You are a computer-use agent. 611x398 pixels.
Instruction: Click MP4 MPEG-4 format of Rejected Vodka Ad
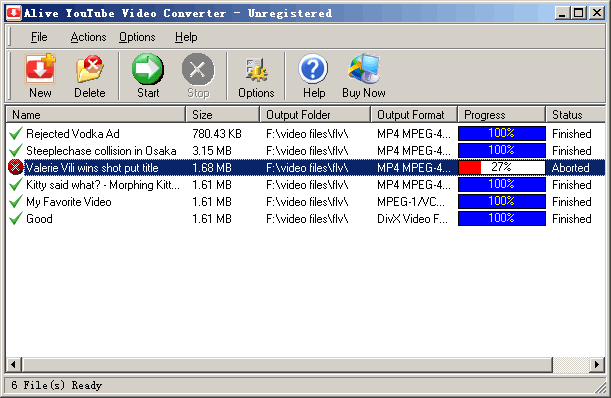click(413, 134)
